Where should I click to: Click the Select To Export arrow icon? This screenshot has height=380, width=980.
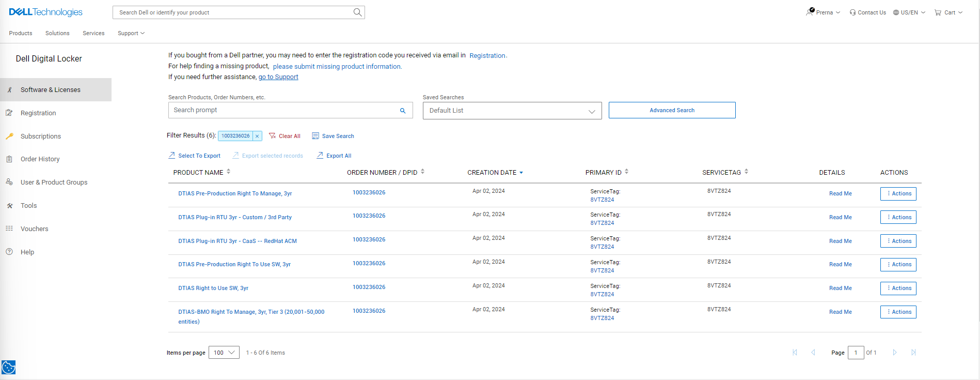[x=172, y=155]
